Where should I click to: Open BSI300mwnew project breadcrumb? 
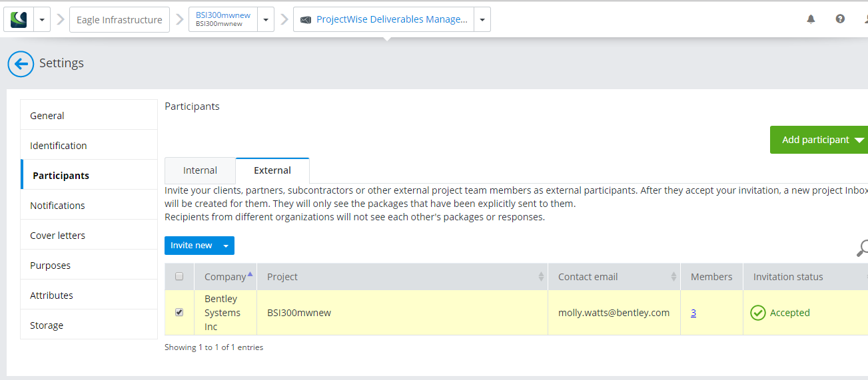(x=222, y=19)
